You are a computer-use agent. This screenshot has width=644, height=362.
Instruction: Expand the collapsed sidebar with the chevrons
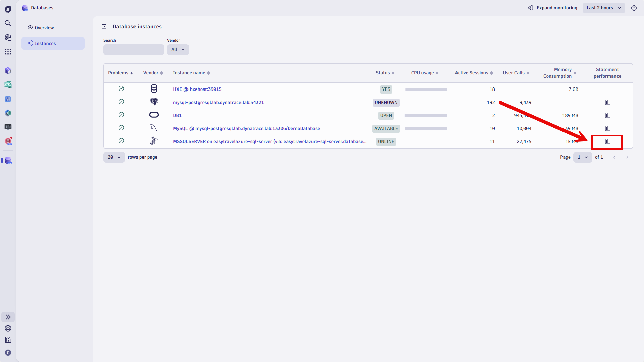8,317
